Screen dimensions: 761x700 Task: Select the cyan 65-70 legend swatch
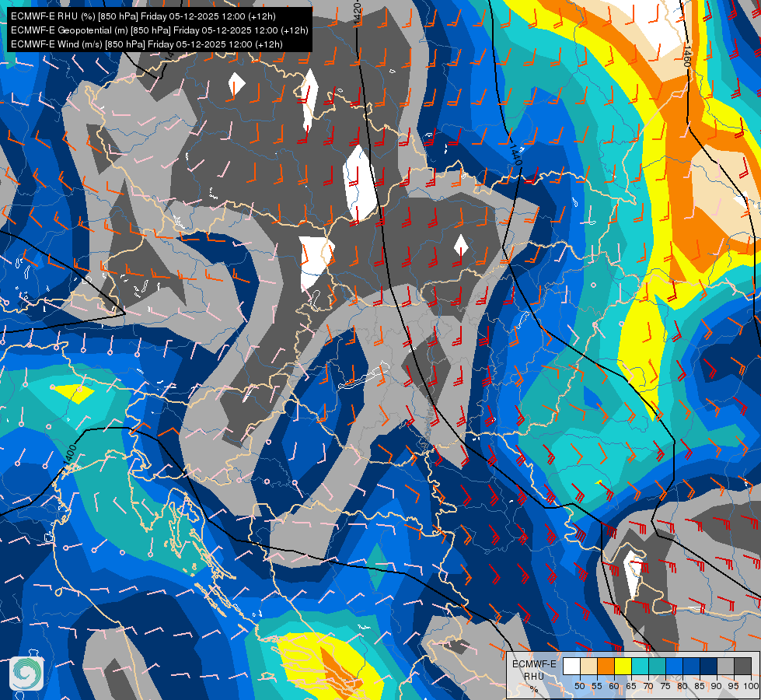click(641, 666)
